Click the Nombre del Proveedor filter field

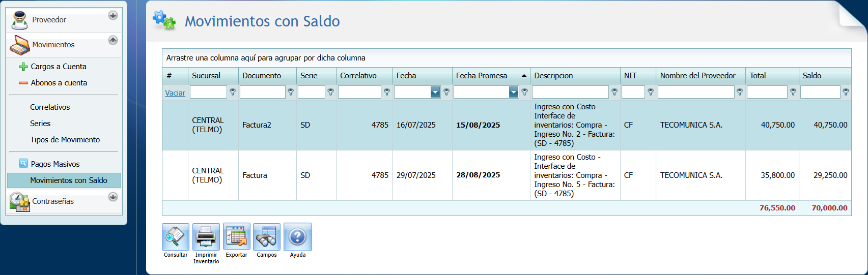click(696, 92)
